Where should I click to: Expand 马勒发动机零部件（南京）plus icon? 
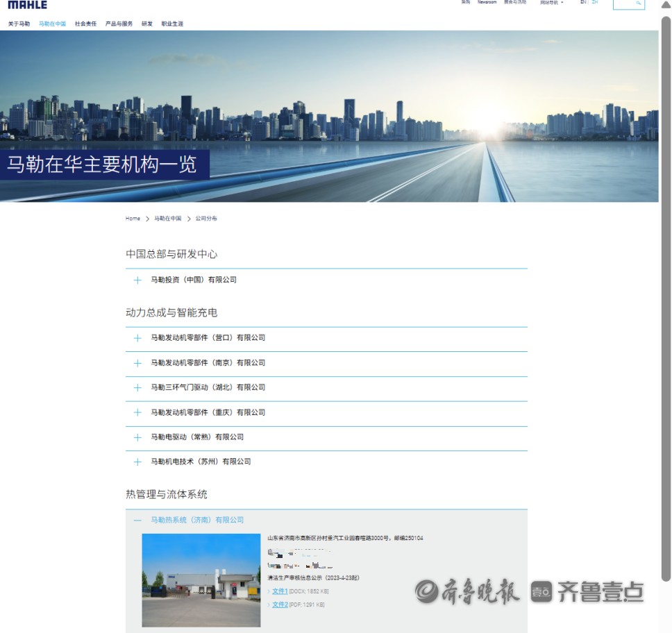click(137, 363)
